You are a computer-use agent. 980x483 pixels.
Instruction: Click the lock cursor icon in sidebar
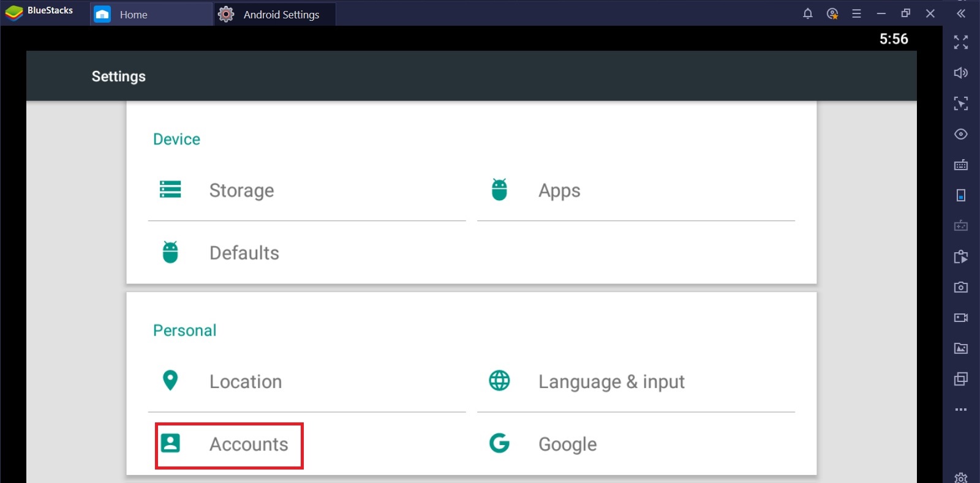(x=961, y=103)
